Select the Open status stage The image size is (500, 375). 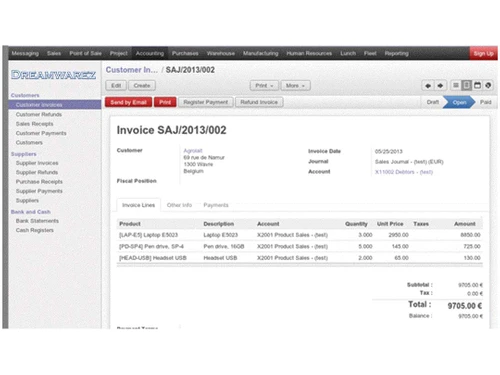(x=459, y=102)
